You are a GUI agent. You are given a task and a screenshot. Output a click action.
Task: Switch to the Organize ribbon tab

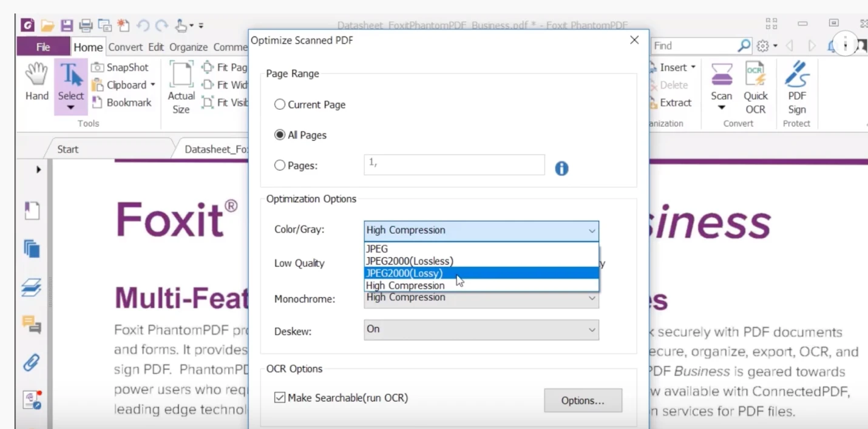pyautogui.click(x=189, y=47)
